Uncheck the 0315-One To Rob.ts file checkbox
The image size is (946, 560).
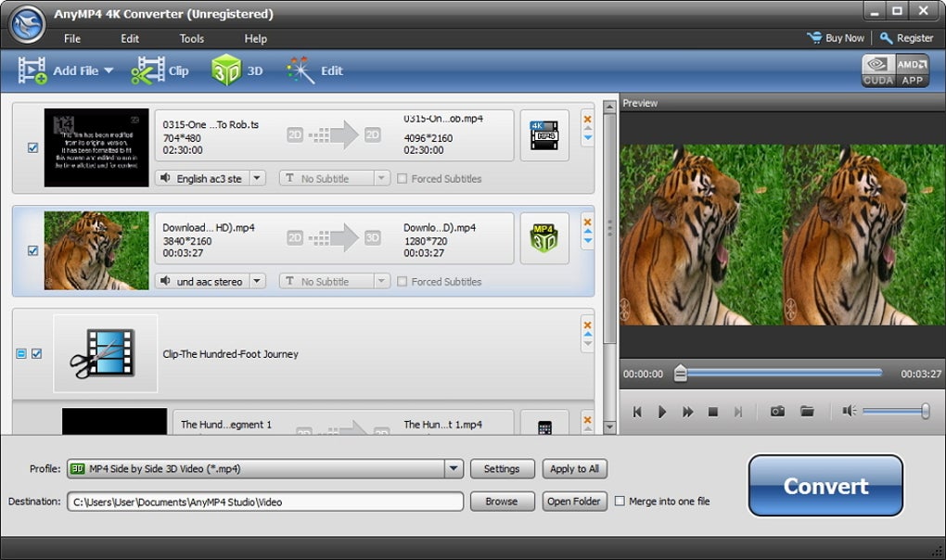click(33, 147)
